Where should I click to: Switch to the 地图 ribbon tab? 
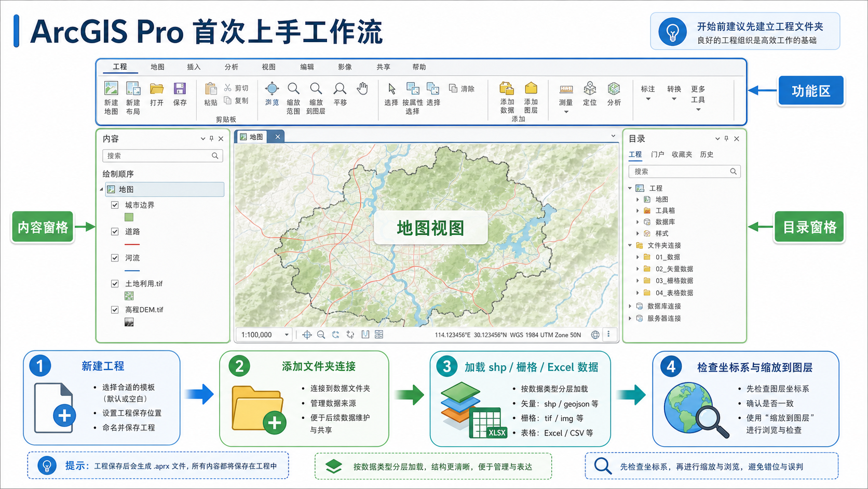[157, 67]
